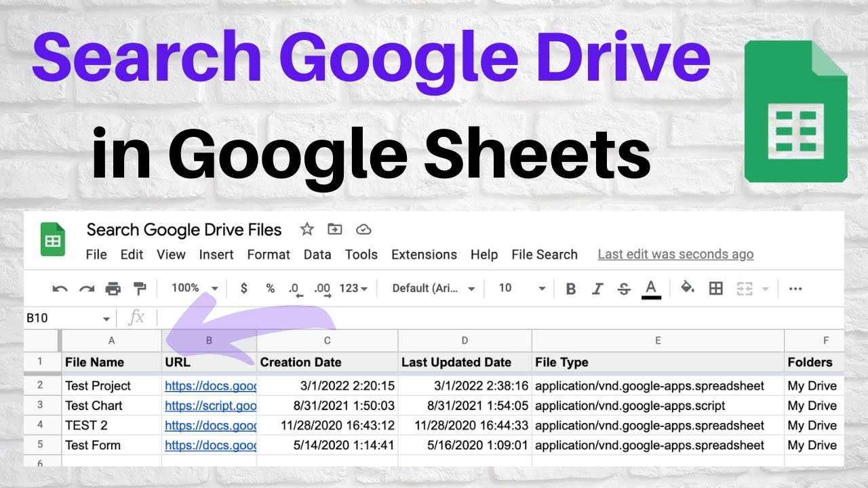
Task: Click the document title Search Google Drive Files
Action: [x=184, y=230]
